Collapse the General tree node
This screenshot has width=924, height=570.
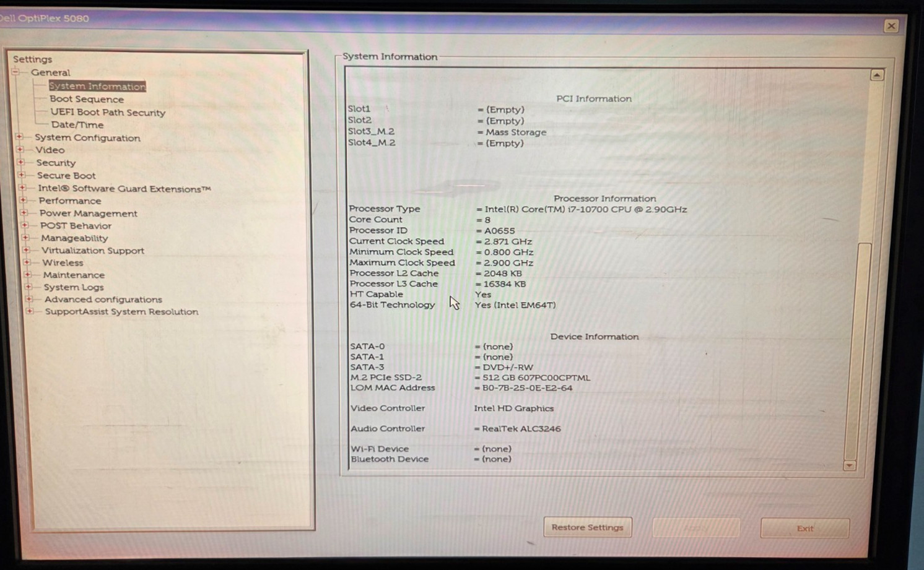point(15,72)
